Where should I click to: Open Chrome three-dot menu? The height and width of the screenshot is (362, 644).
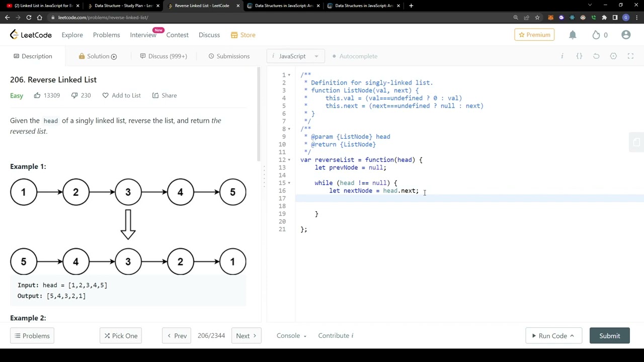tap(636, 18)
